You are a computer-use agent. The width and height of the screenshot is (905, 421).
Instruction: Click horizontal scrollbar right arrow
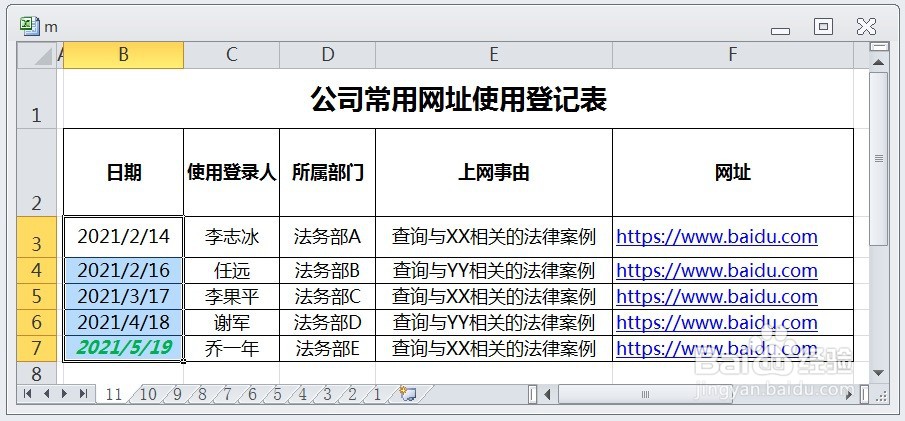pos(848,395)
